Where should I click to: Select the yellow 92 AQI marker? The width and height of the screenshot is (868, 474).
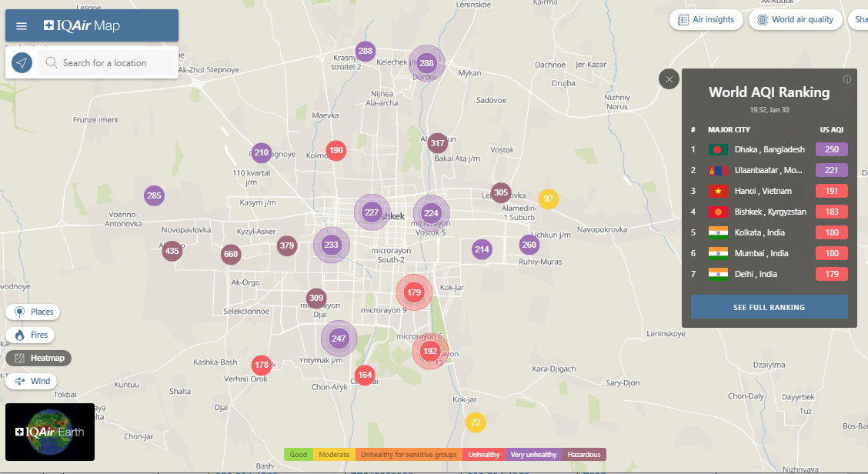pyautogui.click(x=548, y=199)
